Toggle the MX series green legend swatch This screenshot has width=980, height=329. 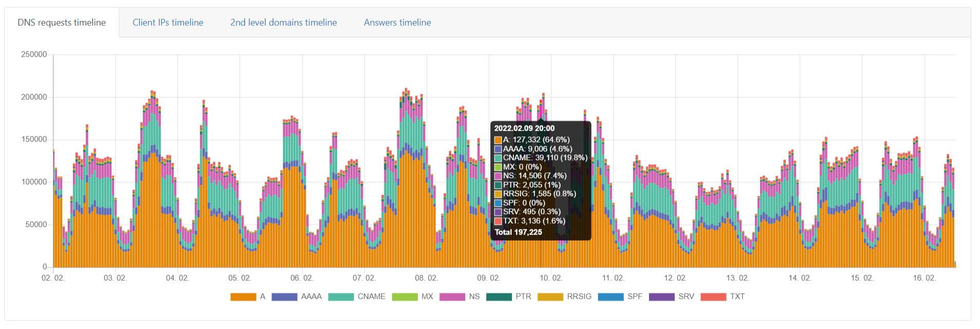point(404,297)
